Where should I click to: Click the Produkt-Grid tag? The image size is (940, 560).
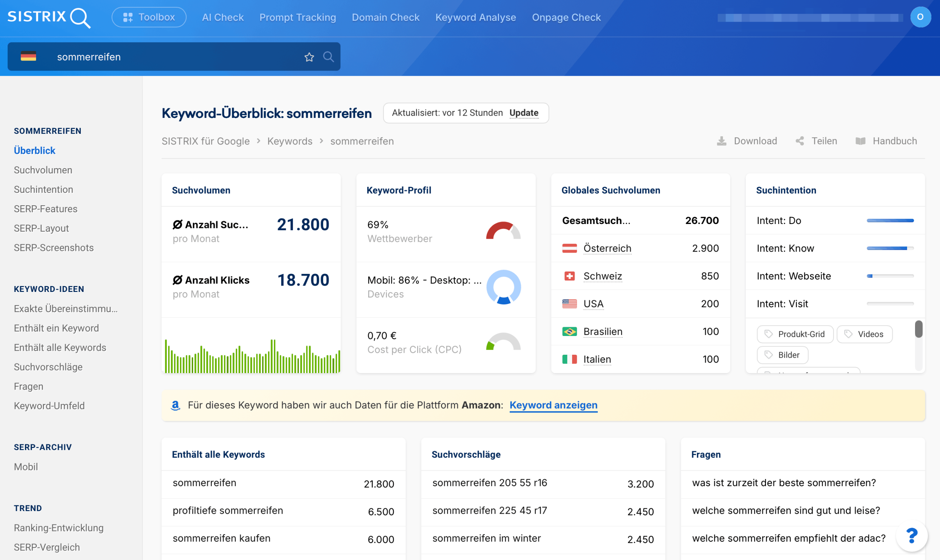pyautogui.click(x=795, y=334)
